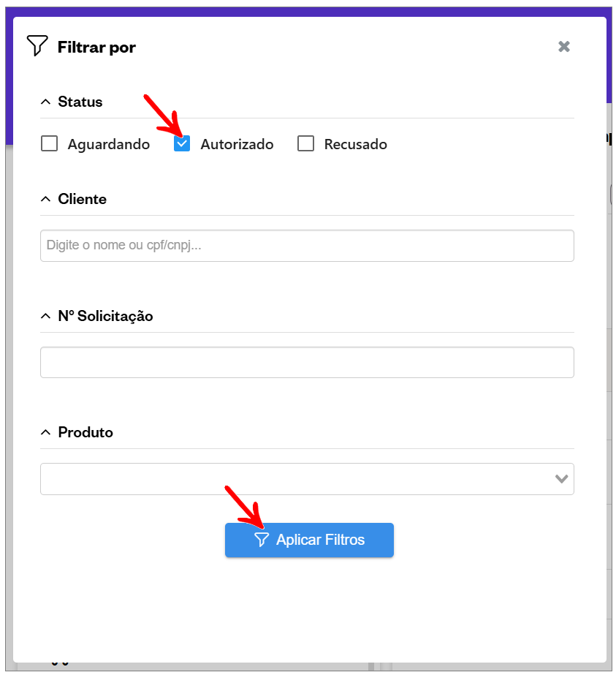Focus the client name or cpf/cnpj field
The height and width of the screenshot is (675, 616).
click(307, 246)
